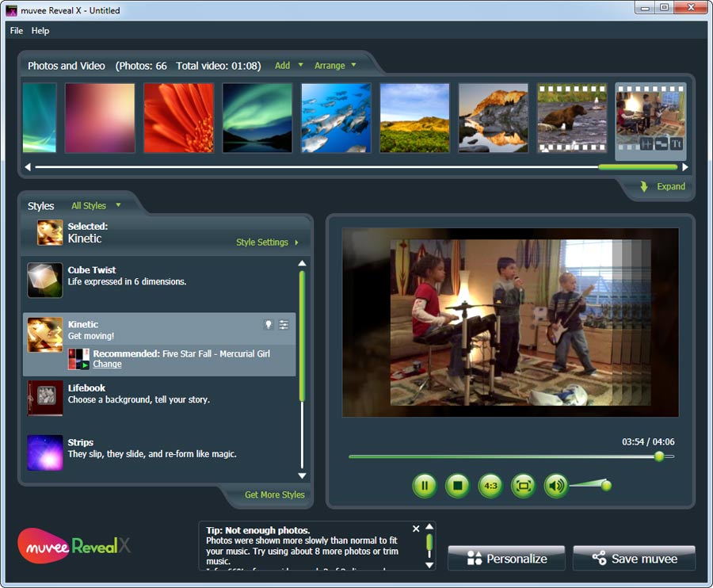
Task: Play the recommended music track thumbnail
Action: point(78,359)
